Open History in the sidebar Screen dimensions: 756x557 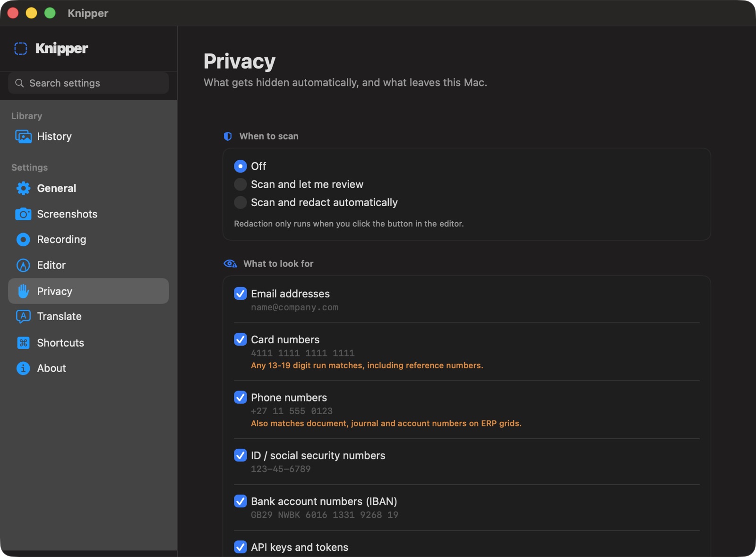pyautogui.click(x=88, y=137)
